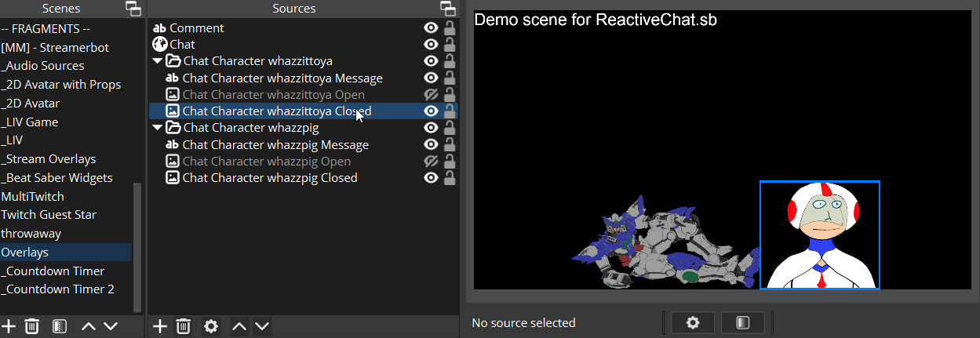This screenshot has height=338, width=980.
Task: Move scene down in Scenes toolbar
Action: pos(110,326)
